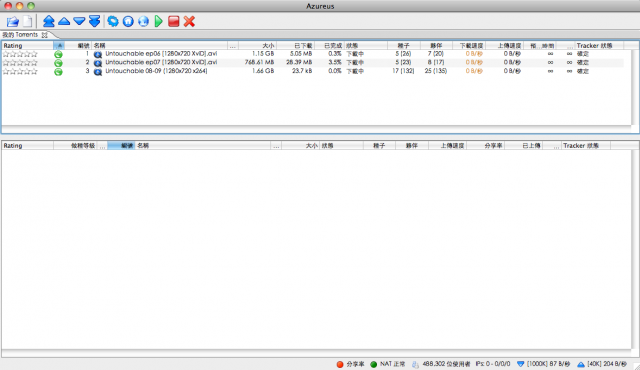Click the blue gear toolbar icon
The image size is (640, 370).
tap(113, 21)
